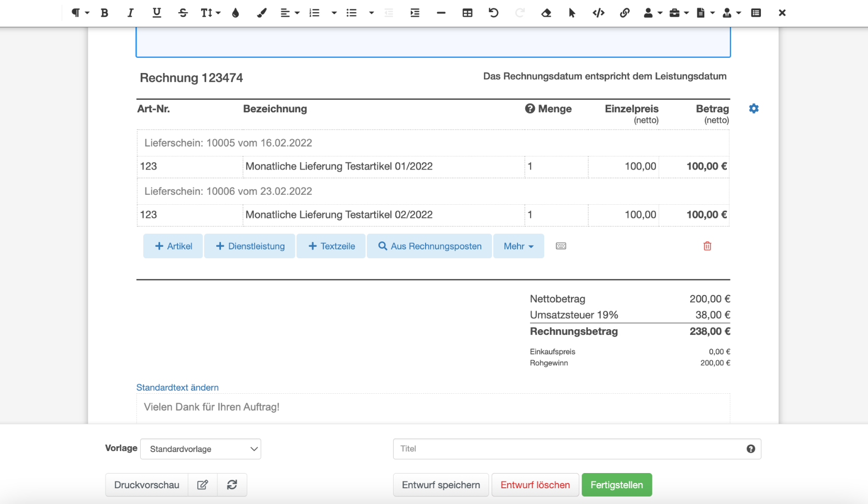Click the keyboard shortcuts icon

click(x=561, y=246)
